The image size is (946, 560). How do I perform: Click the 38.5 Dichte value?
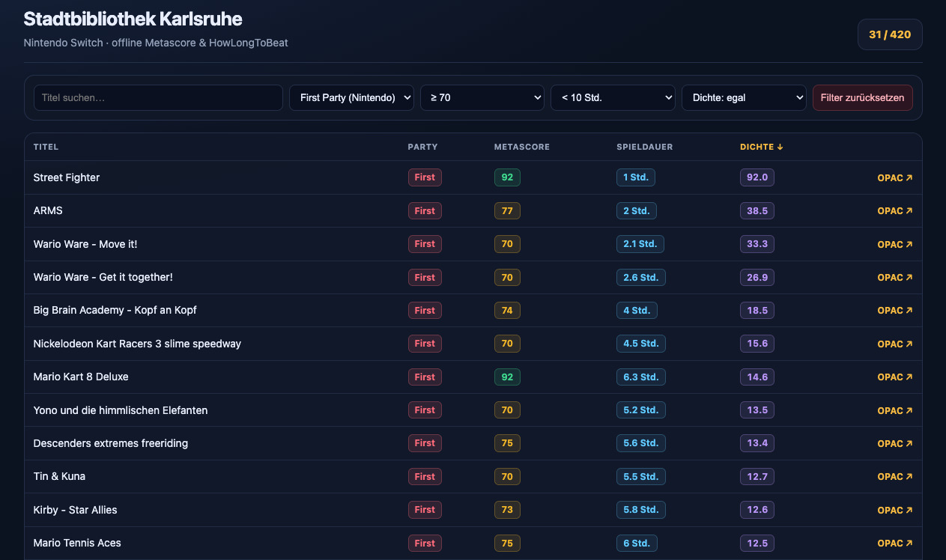(x=757, y=211)
